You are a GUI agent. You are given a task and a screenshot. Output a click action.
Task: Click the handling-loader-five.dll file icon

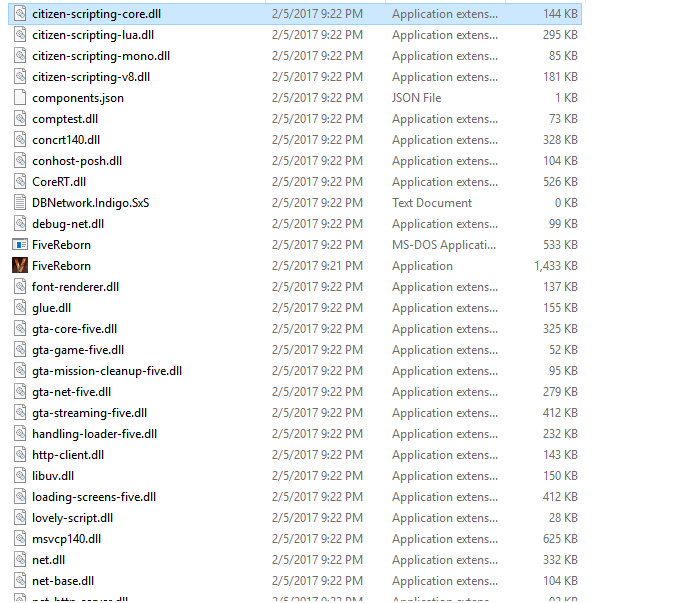coord(20,433)
